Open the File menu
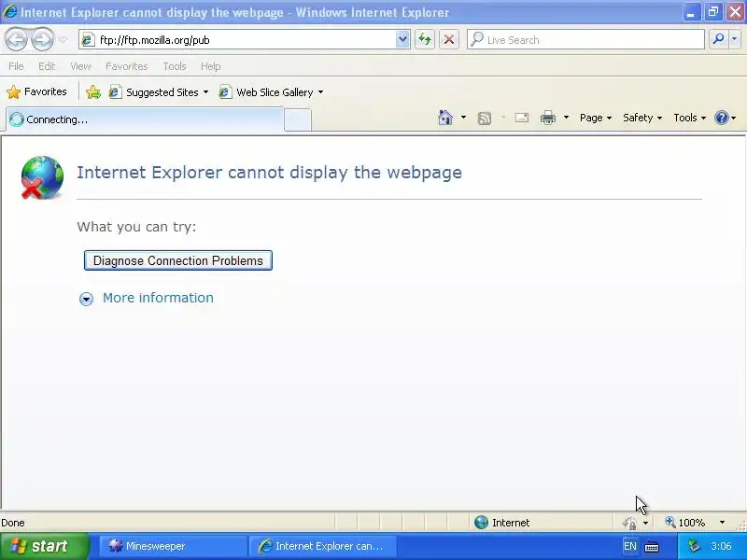Image resolution: width=747 pixels, height=560 pixels. [16, 66]
